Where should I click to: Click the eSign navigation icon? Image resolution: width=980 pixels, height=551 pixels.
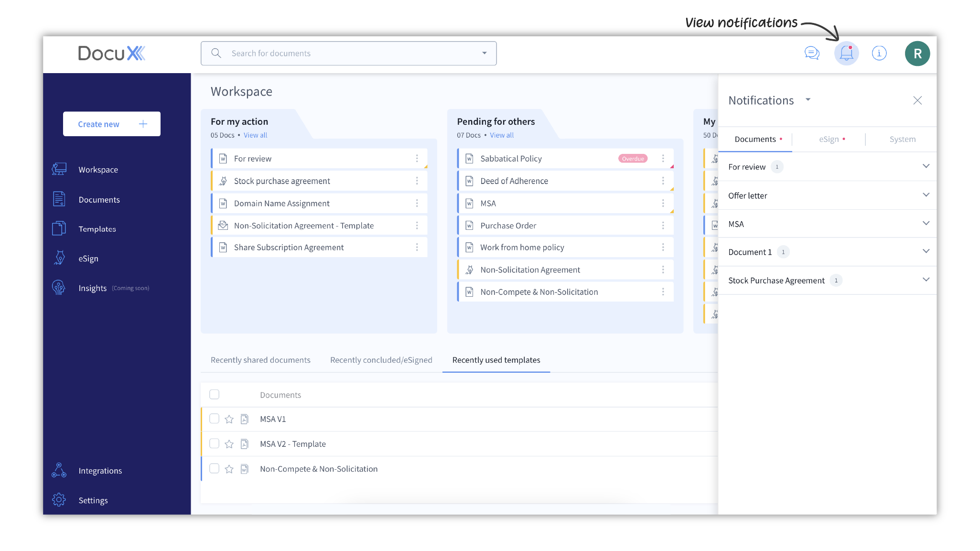tap(59, 259)
